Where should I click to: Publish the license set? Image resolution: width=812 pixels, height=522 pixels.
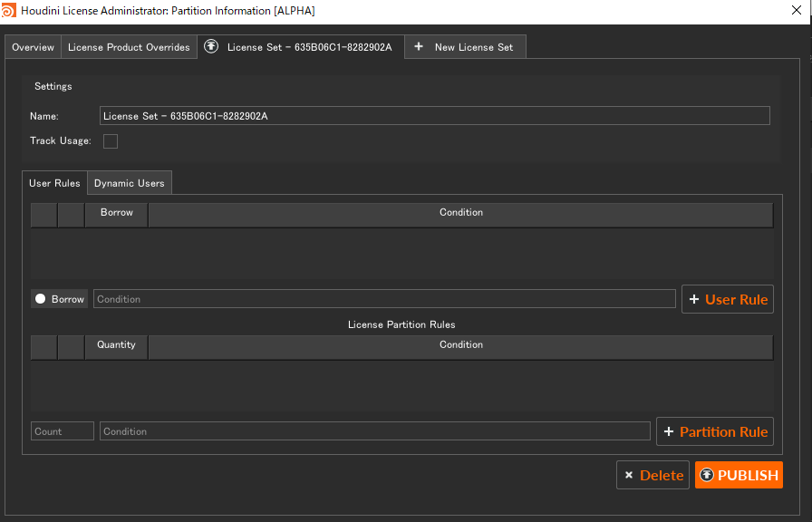click(x=739, y=475)
